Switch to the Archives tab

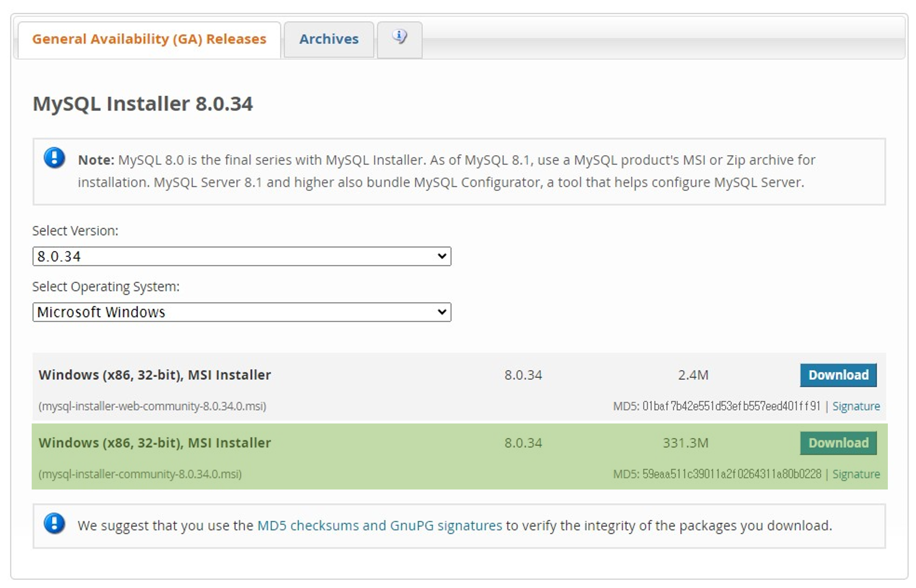(x=328, y=39)
